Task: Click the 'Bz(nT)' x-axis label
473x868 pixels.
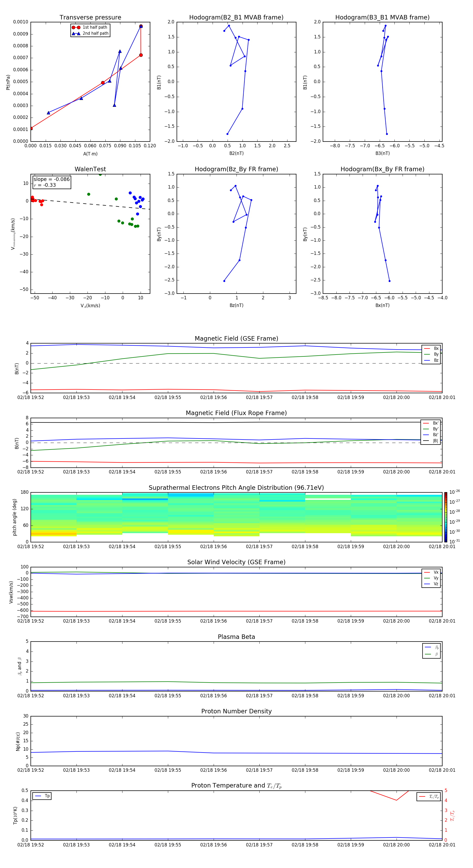Action: pos(236,305)
